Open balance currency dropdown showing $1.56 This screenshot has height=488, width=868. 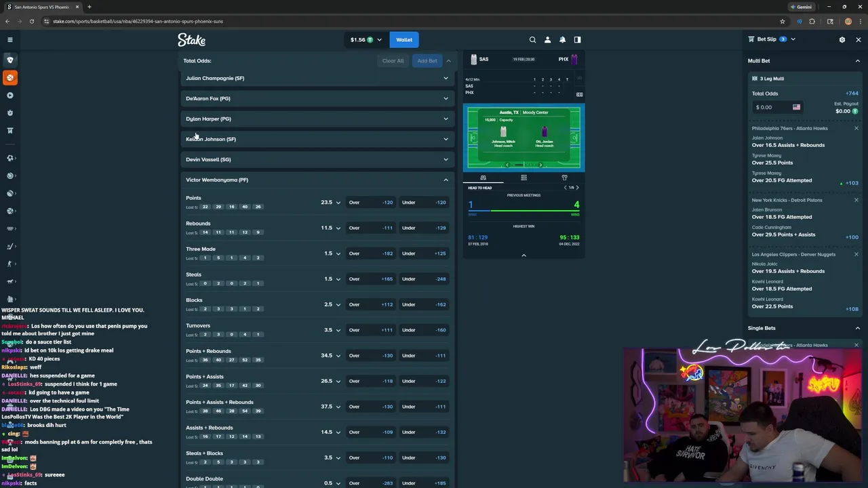366,40
